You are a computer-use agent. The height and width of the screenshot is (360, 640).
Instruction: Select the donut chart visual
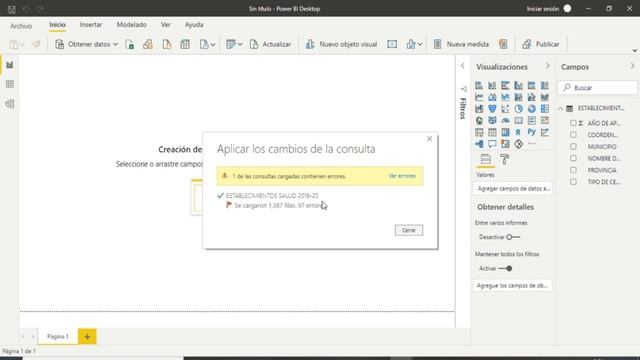pos(531,109)
